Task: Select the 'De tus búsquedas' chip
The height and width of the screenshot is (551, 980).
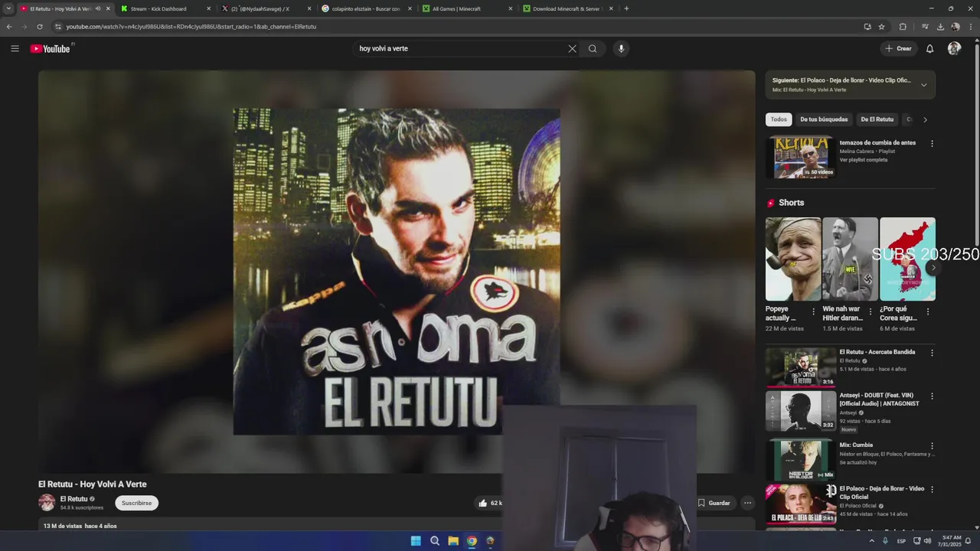Action: pos(824,119)
